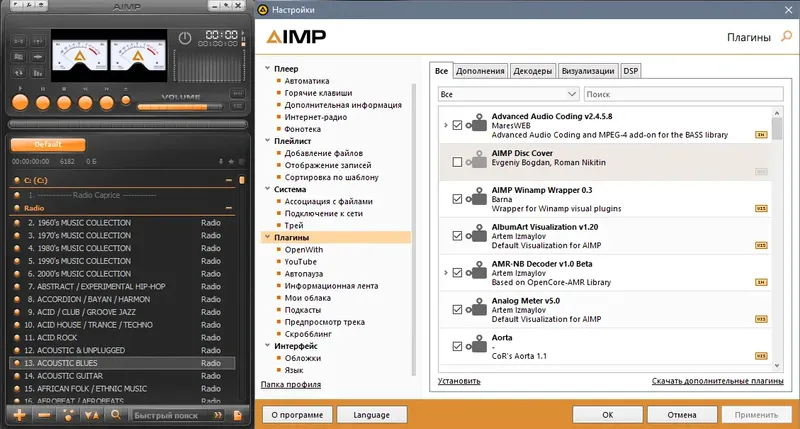Screen dimensions: 800x429
Task: Collapse the Плейлист tree section
Action: 267,140
